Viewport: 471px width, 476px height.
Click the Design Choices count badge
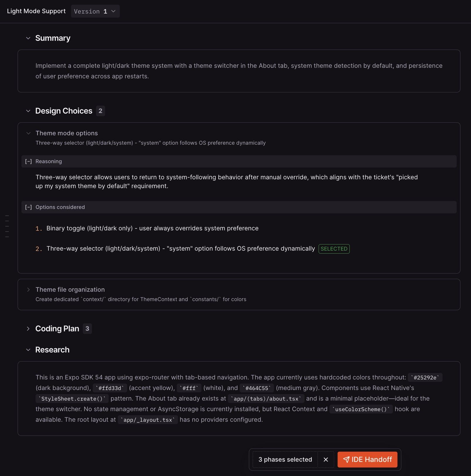pyautogui.click(x=100, y=111)
